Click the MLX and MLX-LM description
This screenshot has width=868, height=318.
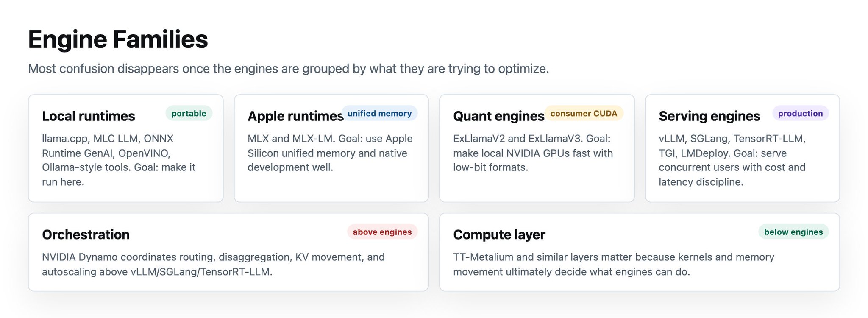click(330, 153)
